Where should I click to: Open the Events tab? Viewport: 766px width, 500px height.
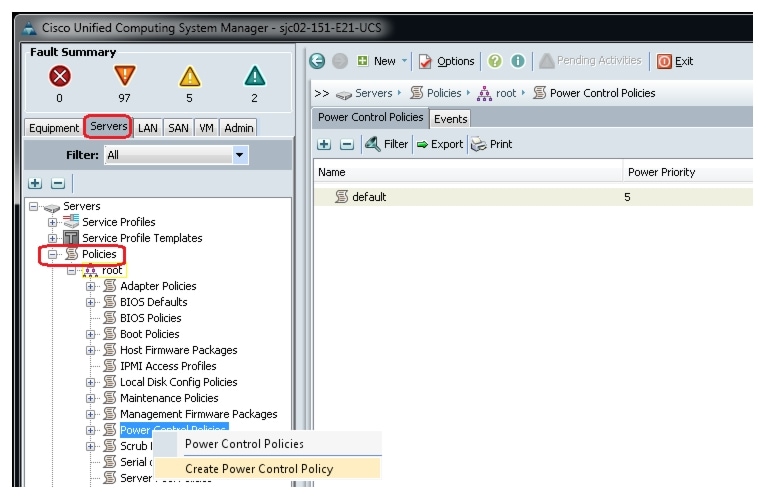click(x=450, y=119)
